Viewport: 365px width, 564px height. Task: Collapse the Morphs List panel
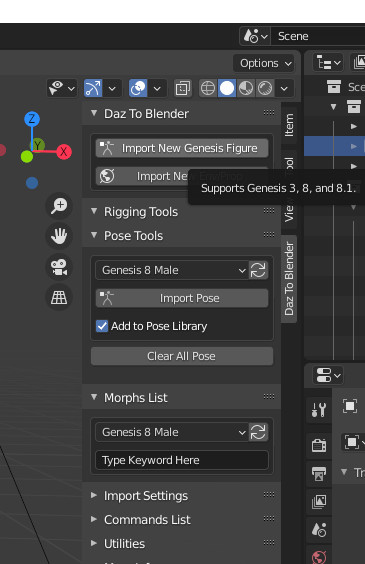(x=94, y=397)
